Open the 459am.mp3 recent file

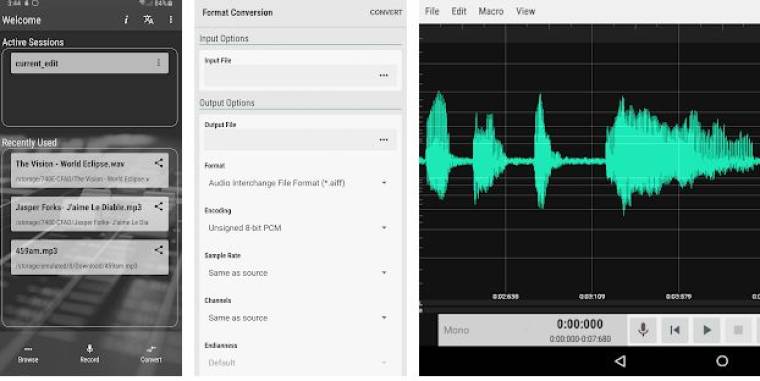pyautogui.click(x=90, y=257)
